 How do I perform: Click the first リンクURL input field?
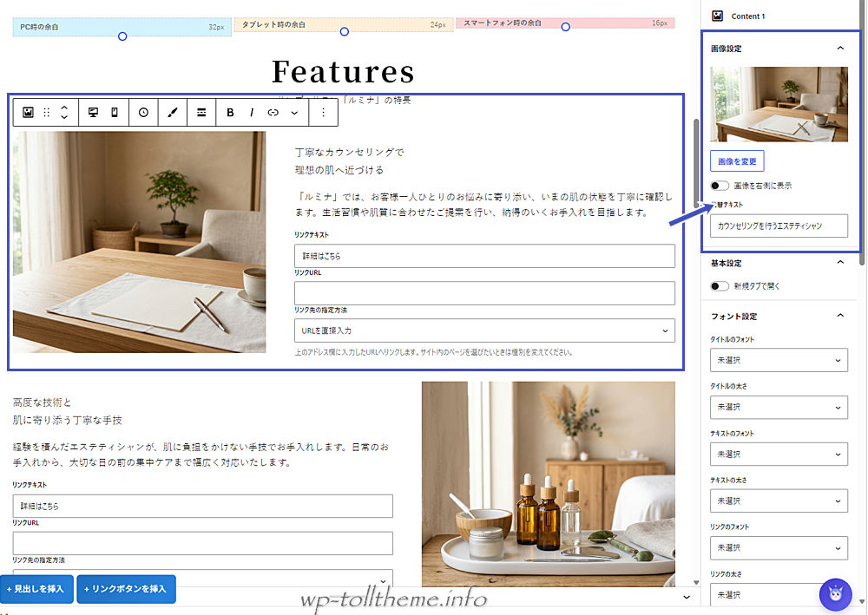coord(484,293)
